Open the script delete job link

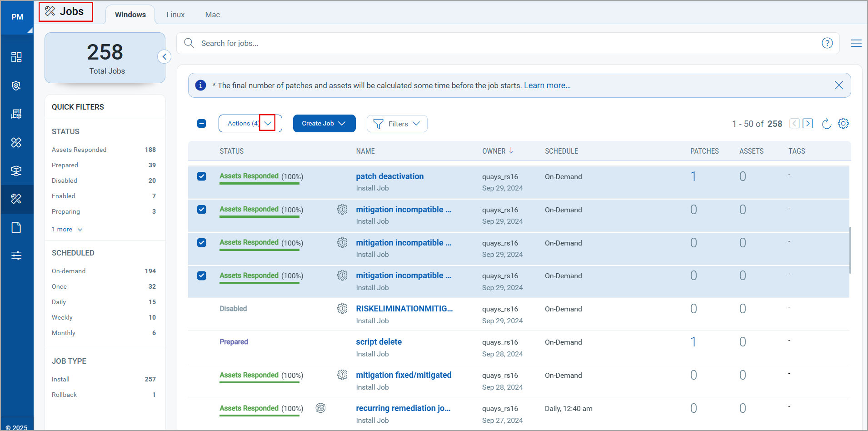click(x=379, y=342)
